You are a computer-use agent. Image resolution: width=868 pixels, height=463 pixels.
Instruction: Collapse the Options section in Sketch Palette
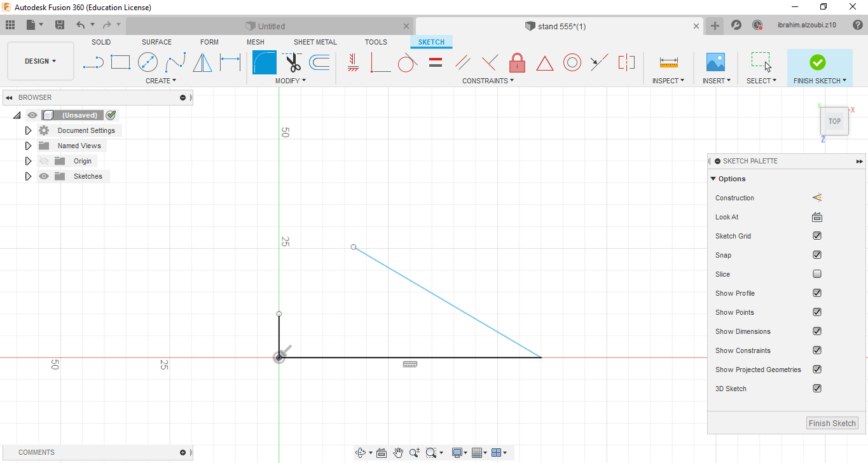tap(713, 179)
